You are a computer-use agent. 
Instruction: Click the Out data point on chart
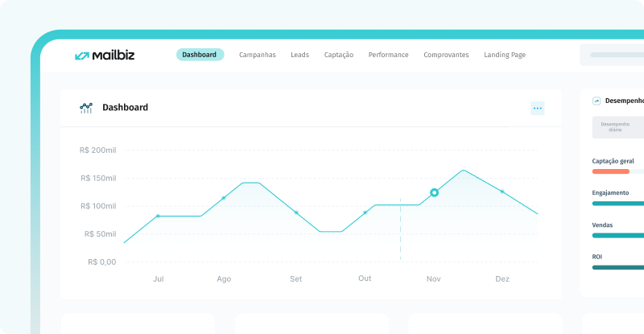(x=365, y=212)
